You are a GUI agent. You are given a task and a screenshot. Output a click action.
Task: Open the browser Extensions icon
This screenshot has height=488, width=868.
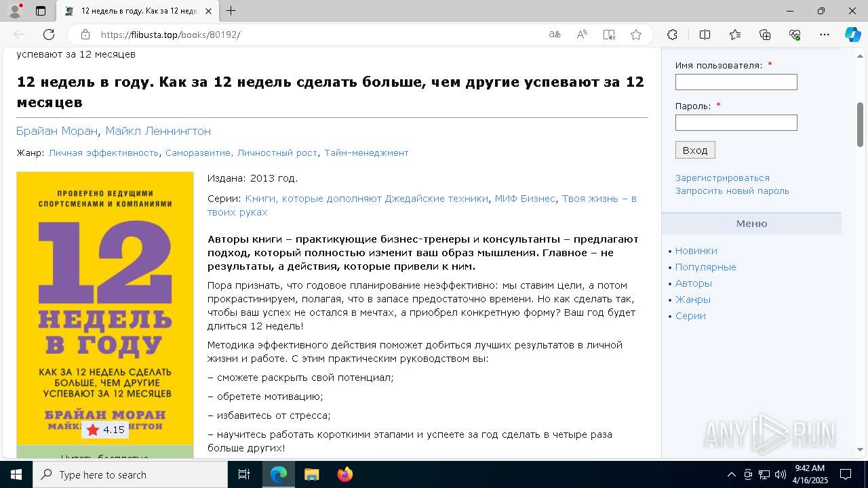click(x=672, y=35)
